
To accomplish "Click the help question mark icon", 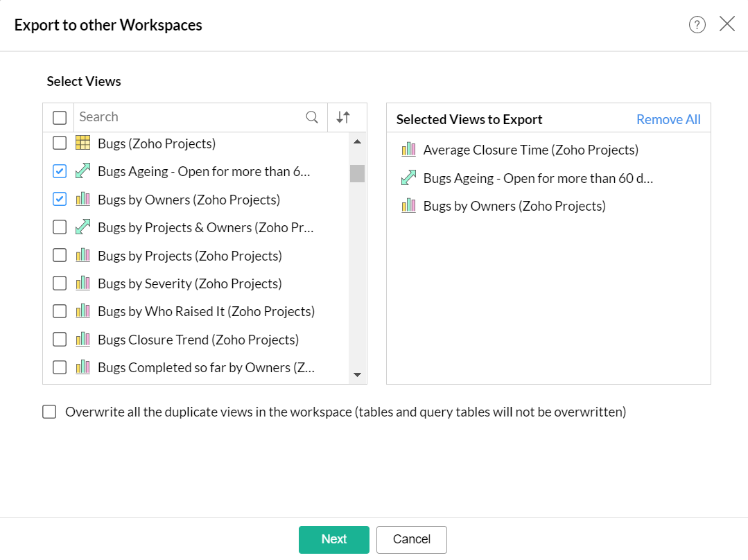I will (697, 25).
